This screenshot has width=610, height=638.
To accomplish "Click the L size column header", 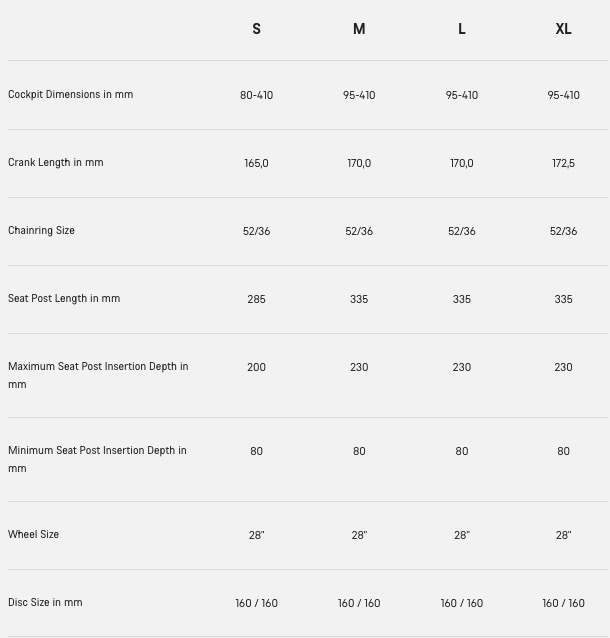I will tap(461, 29).
